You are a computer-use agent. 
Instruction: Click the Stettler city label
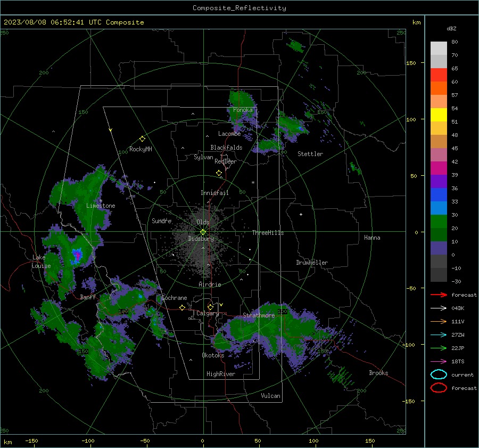pyautogui.click(x=310, y=154)
